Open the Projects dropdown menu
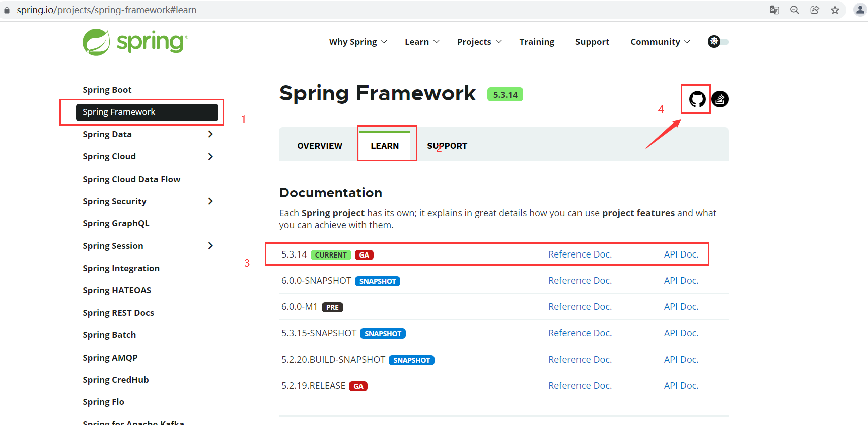This screenshot has height=425, width=868. click(x=479, y=42)
